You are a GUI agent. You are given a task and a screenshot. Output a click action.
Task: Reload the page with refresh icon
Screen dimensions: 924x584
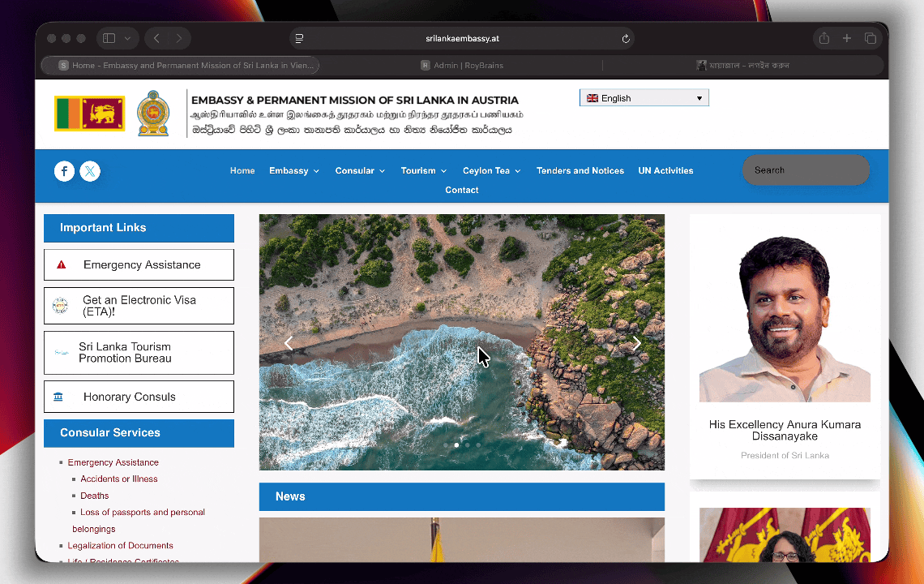coord(626,38)
